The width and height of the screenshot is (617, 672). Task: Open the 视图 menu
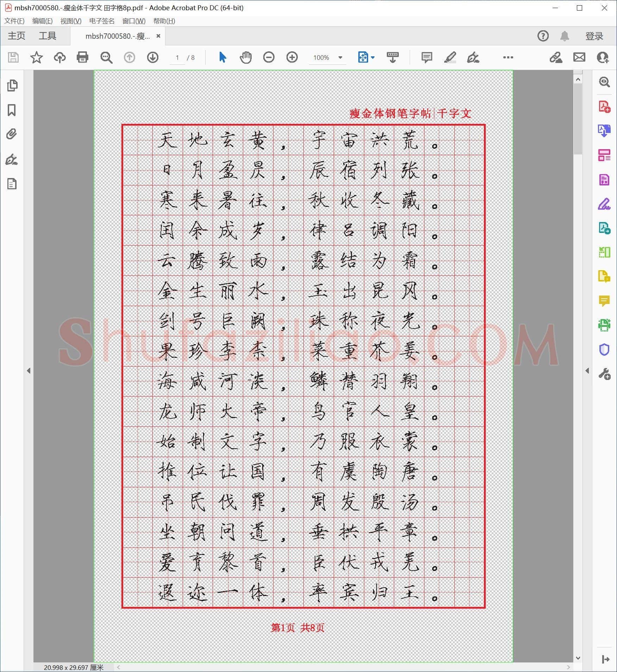click(71, 21)
